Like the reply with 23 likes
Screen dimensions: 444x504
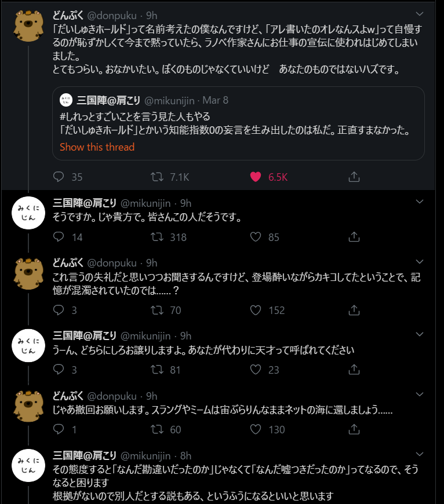coord(256,370)
